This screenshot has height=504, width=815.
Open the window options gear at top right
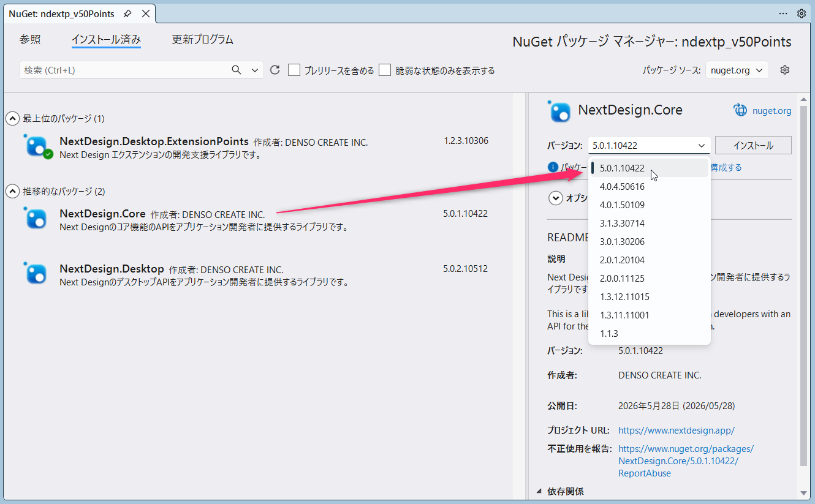802,13
